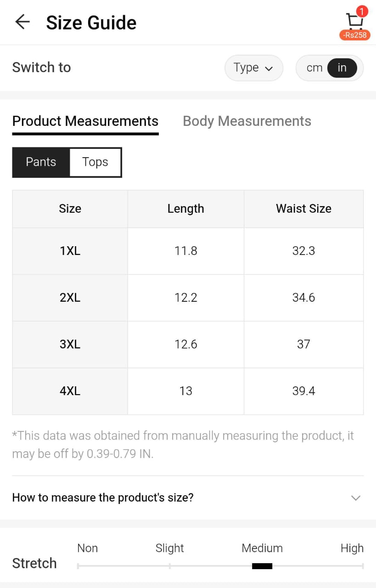Expand 'How to measure the product's size?'

point(103,498)
